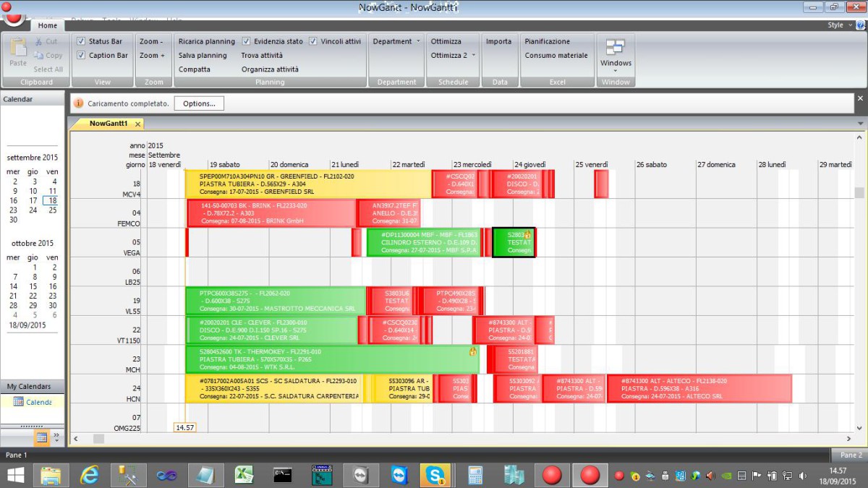Select the Calendar icon under My Calendars

pos(20,402)
